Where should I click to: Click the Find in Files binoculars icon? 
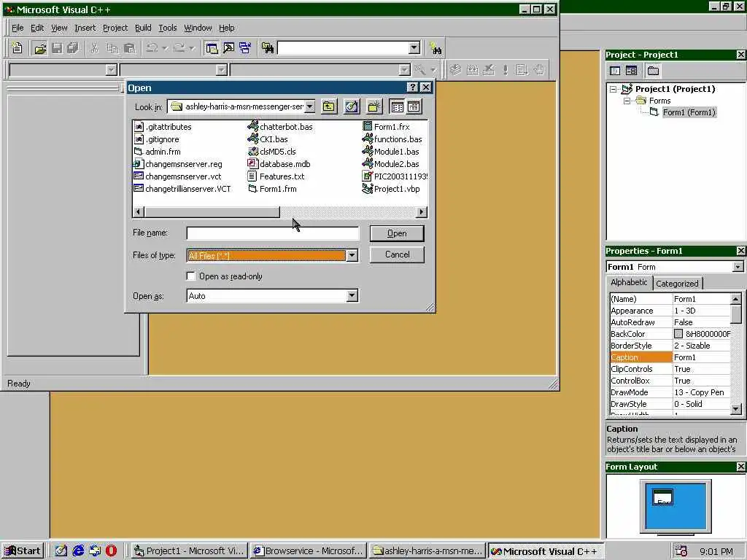tap(267, 48)
